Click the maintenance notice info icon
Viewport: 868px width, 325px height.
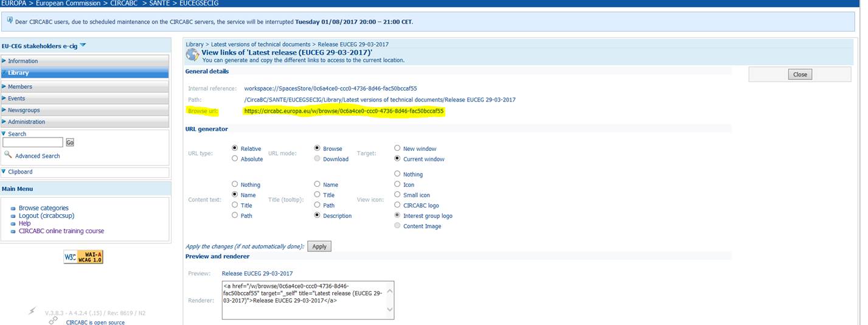coord(10,21)
